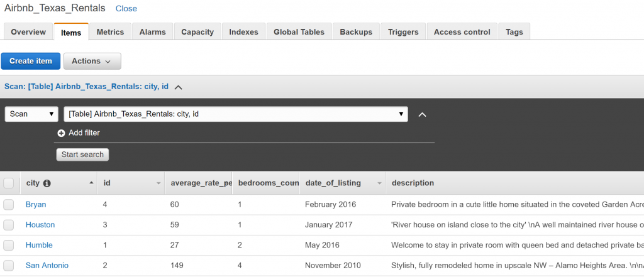Open the Triggers tab

(x=403, y=32)
